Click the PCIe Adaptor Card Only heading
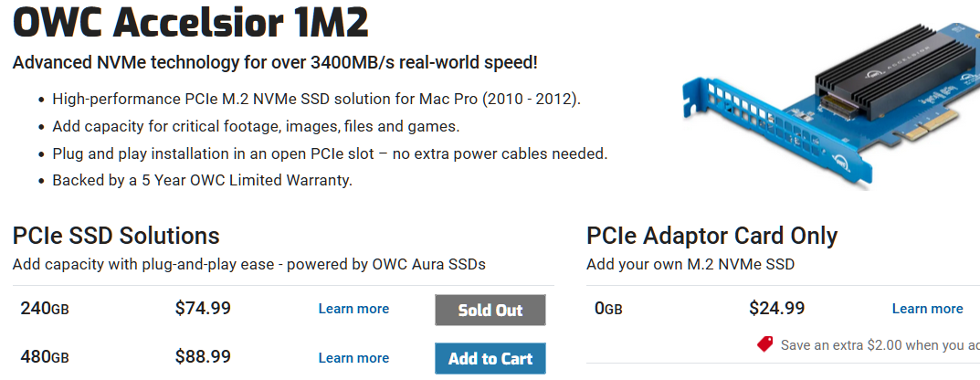 711,236
